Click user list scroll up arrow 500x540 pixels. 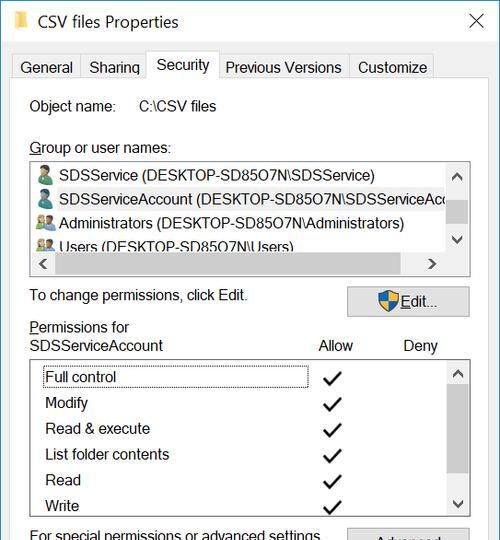457,177
